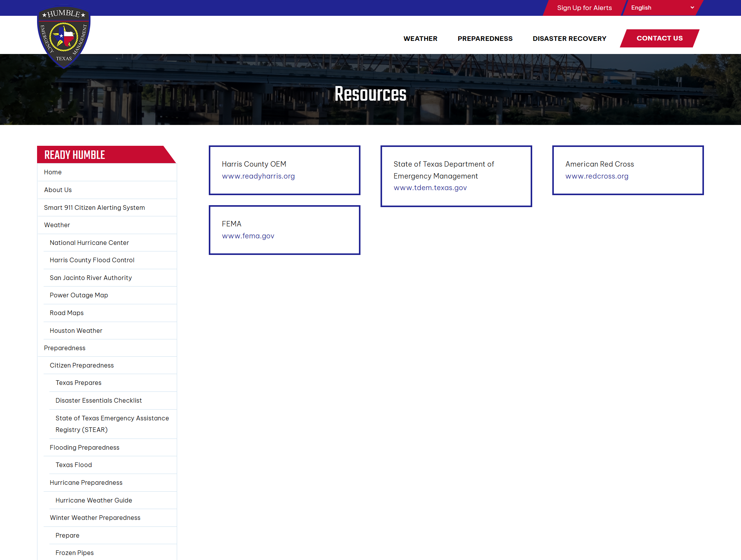This screenshot has width=741, height=560.
Task: Open Texas Prepares sidebar item
Action: tap(113, 383)
